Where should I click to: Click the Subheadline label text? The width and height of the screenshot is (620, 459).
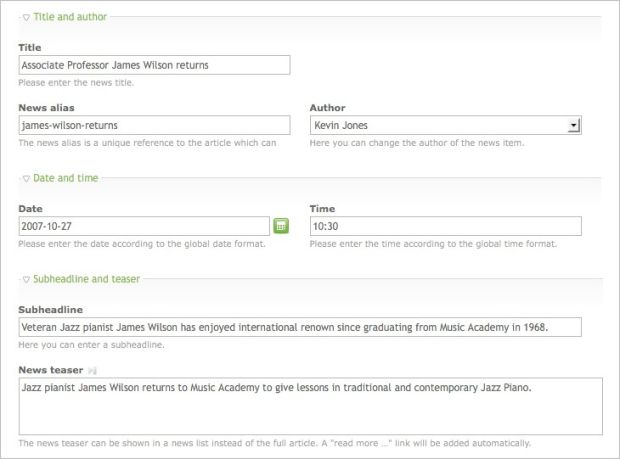click(50, 309)
